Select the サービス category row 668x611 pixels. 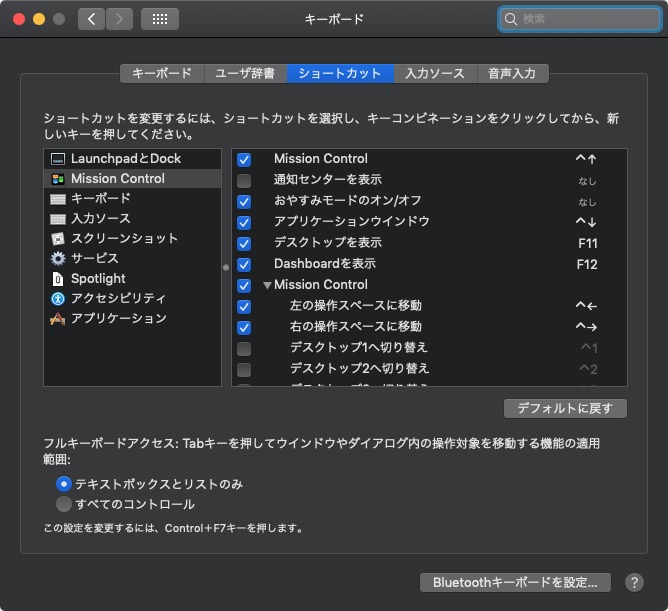pos(132,259)
